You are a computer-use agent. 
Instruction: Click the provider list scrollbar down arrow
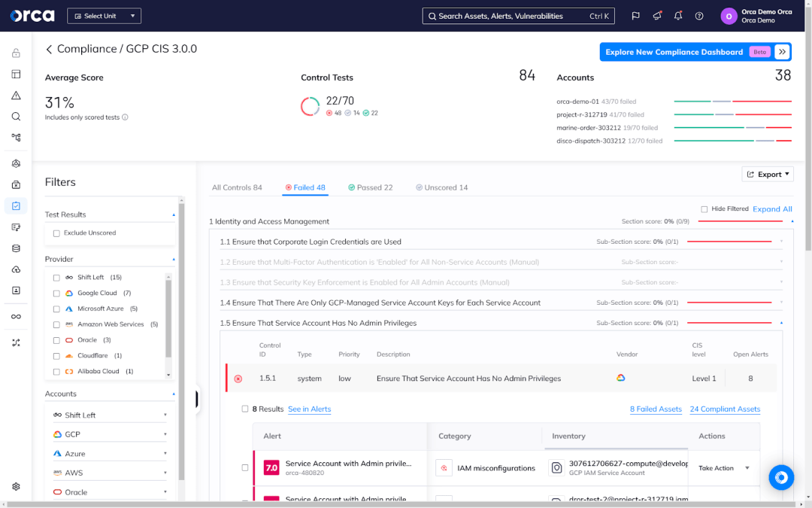[x=168, y=375]
